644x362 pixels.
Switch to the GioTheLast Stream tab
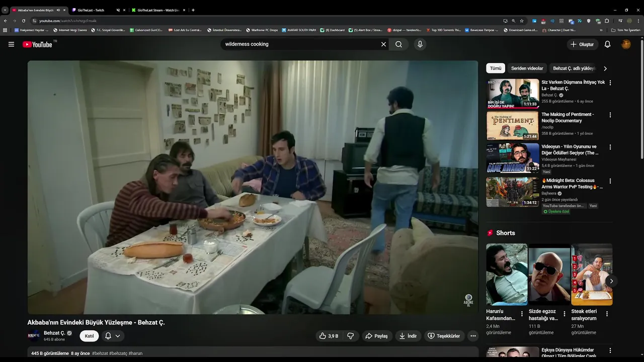[157, 10]
